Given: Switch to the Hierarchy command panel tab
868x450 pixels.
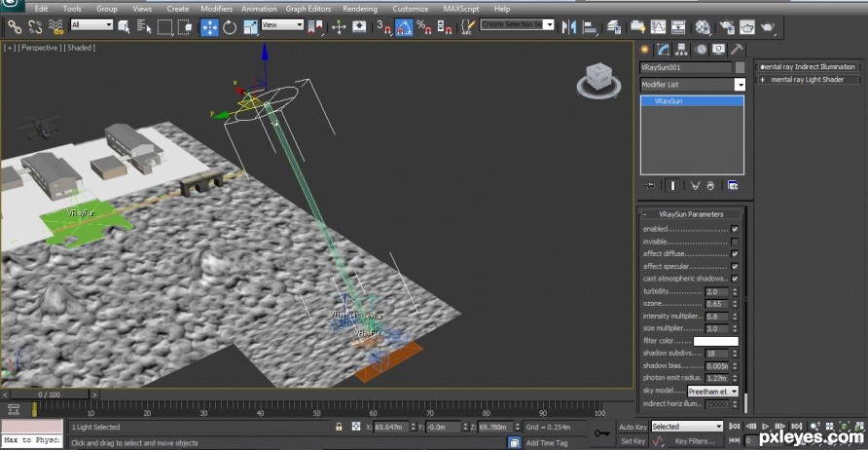Looking at the screenshot, I should [x=681, y=50].
